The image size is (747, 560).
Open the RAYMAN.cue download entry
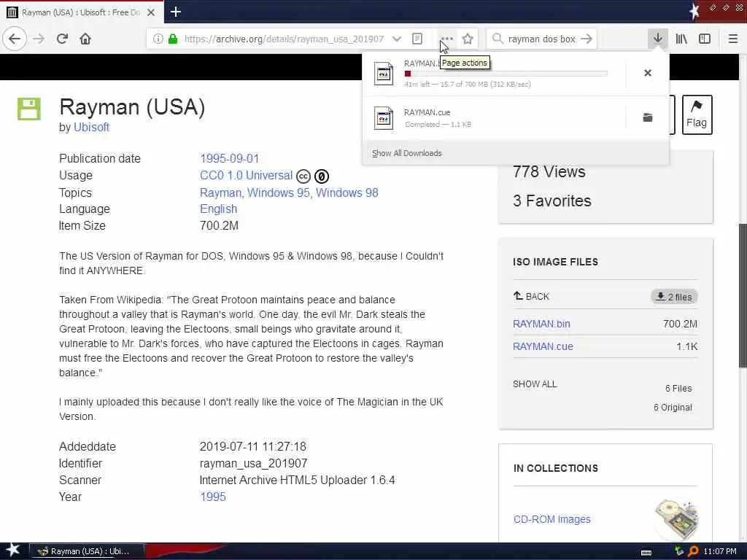click(494, 117)
